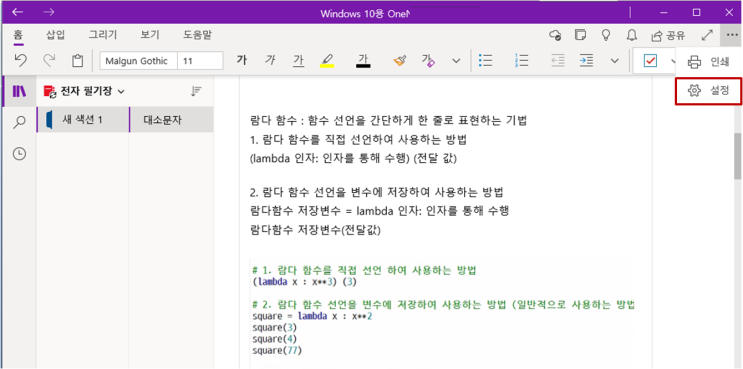The width and height of the screenshot is (743, 369).
Task: Open search with the magnifier icon
Action: [x=19, y=123]
